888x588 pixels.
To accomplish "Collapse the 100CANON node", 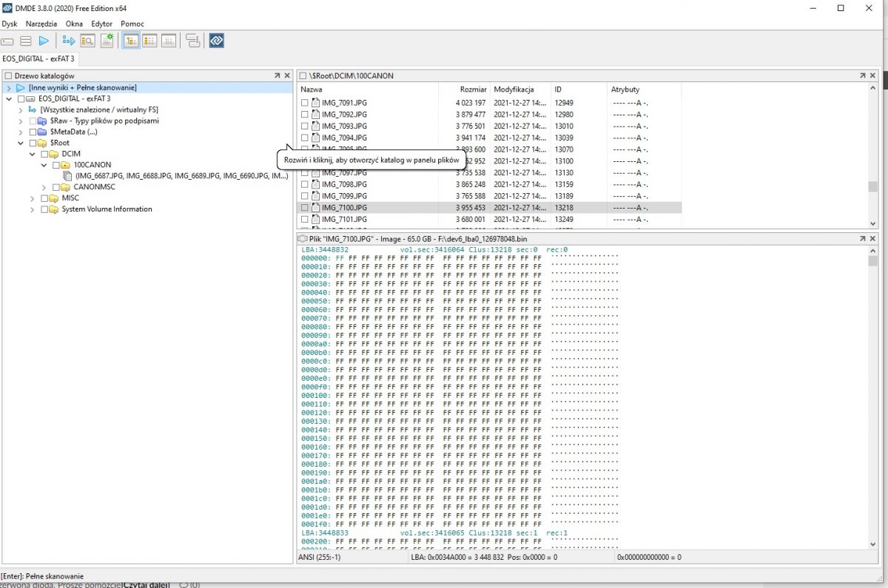I will click(x=44, y=165).
